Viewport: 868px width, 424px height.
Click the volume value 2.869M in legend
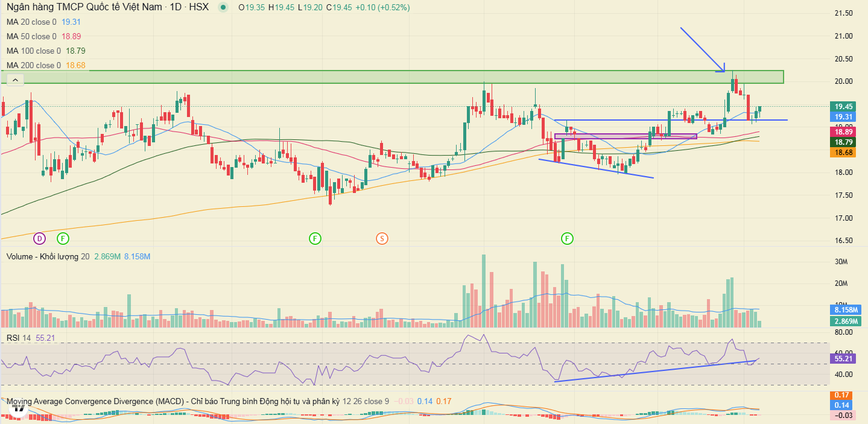coord(107,256)
